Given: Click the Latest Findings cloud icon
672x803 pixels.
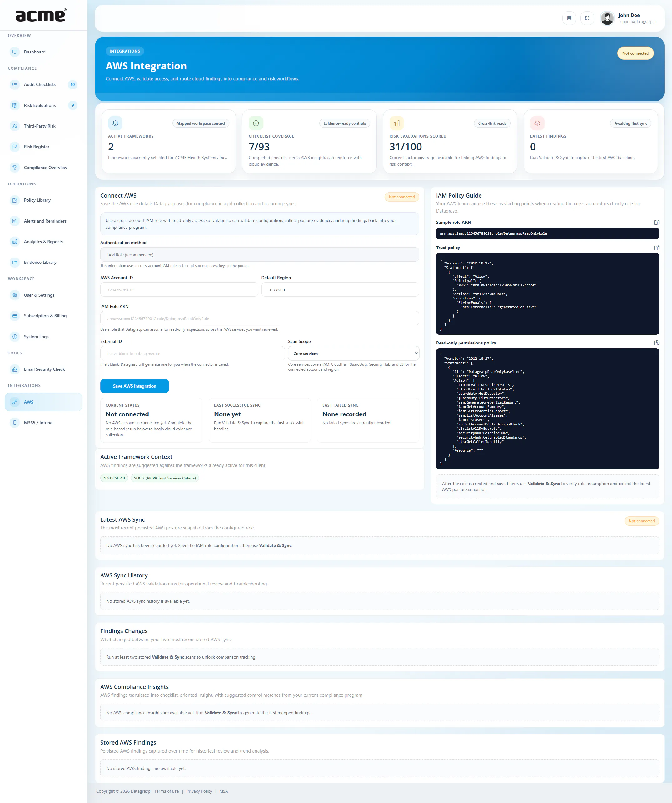Looking at the screenshot, I should pos(537,123).
